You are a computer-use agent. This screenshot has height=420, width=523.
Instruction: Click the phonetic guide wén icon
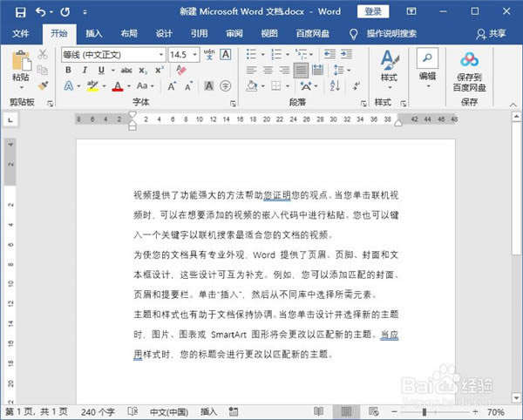coord(209,54)
